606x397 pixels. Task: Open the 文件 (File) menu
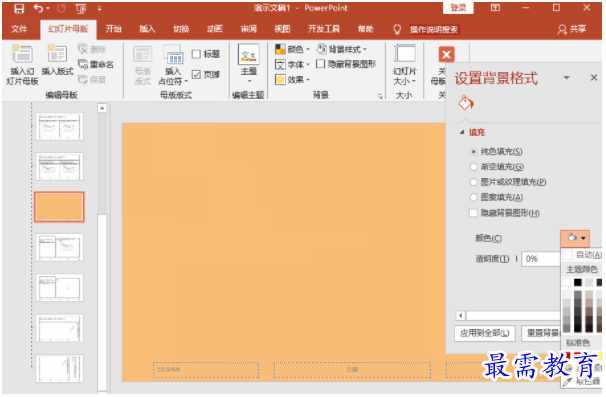click(19, 29)
